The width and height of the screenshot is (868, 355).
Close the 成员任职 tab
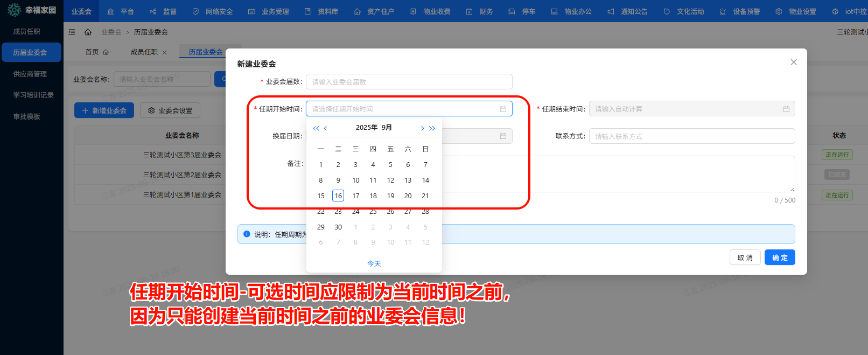coord(165,52)
